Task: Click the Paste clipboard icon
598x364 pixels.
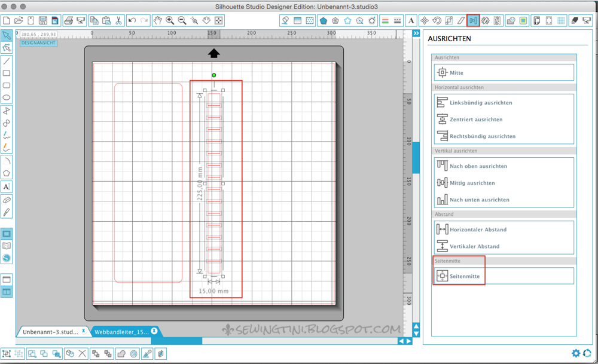Action: 106,20
